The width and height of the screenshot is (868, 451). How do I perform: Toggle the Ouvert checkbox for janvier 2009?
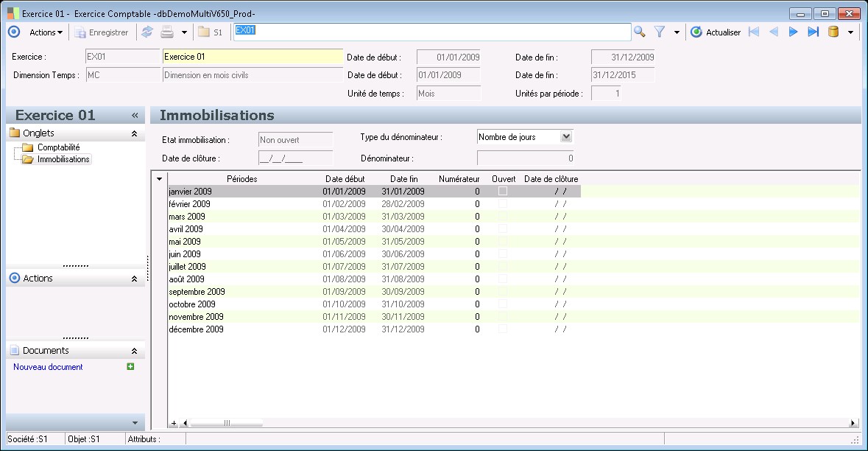coord(503,191)
